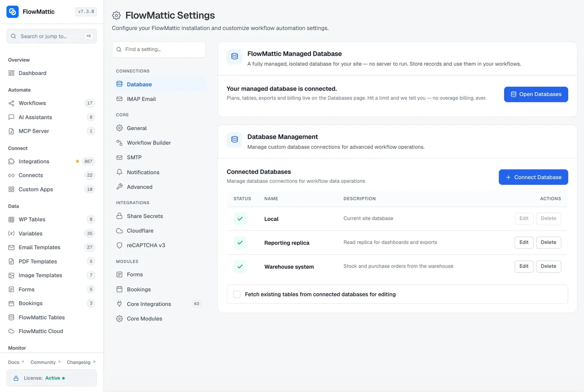Image resolution: width=584 pixels, height=392 pixels.
Task: Click the Email Templates envelope icon
Action: 11,247
